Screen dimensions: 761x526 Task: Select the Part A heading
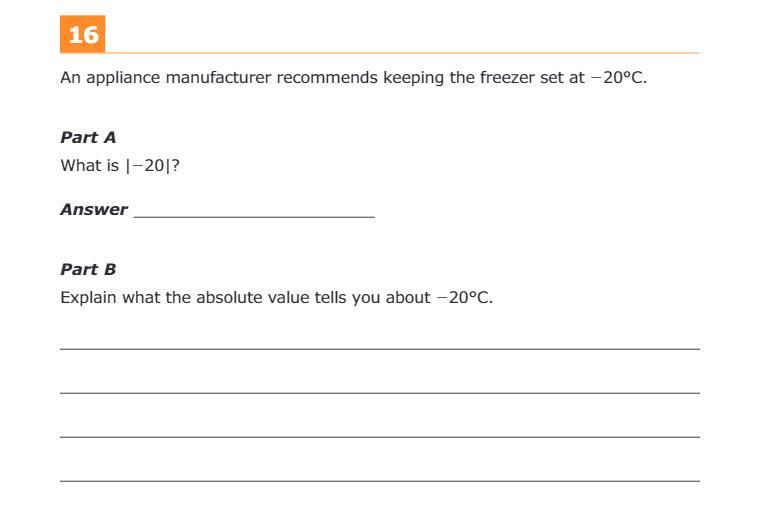tap(88, 137)
